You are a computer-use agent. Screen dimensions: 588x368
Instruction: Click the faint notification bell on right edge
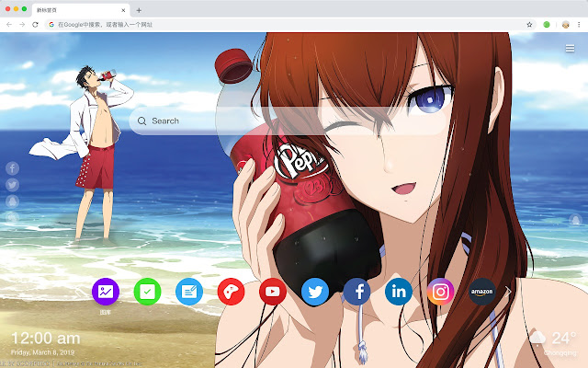pos(576,219)
